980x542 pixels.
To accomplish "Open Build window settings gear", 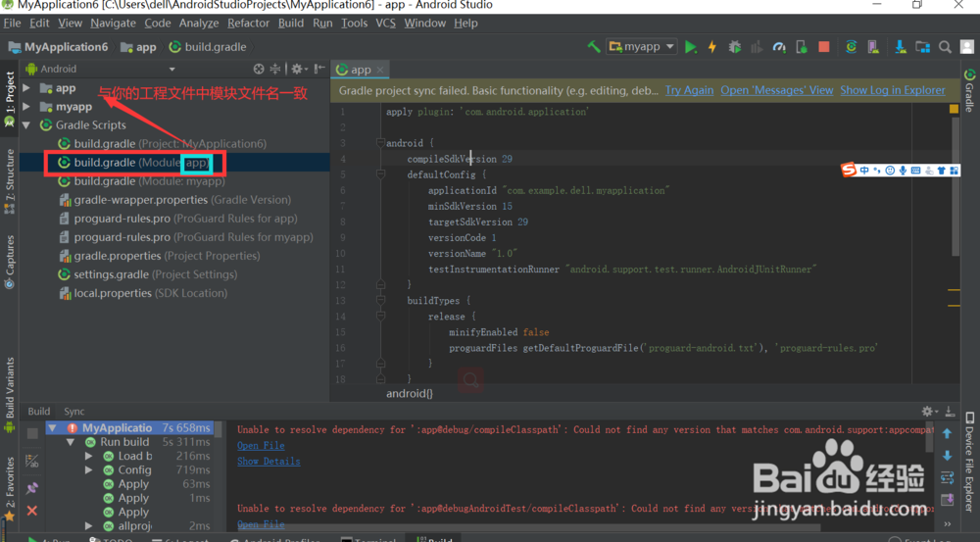I will 929,411.
